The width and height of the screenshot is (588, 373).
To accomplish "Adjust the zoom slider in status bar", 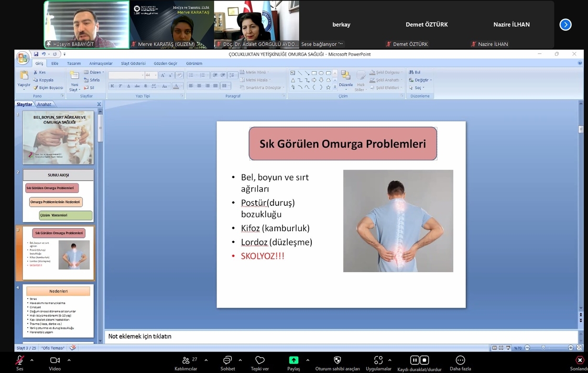I will pyautogui.click(x=544, y=348).
